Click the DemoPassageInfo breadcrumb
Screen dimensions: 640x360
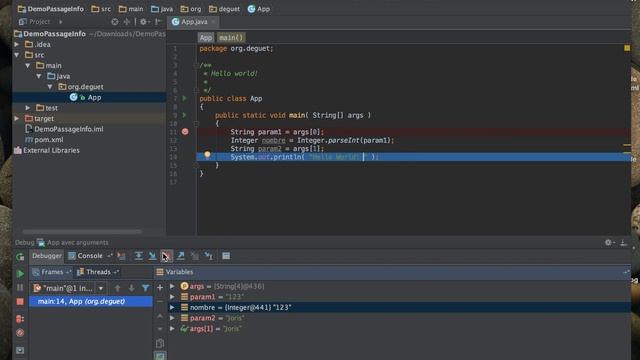(x=51, y=9)
